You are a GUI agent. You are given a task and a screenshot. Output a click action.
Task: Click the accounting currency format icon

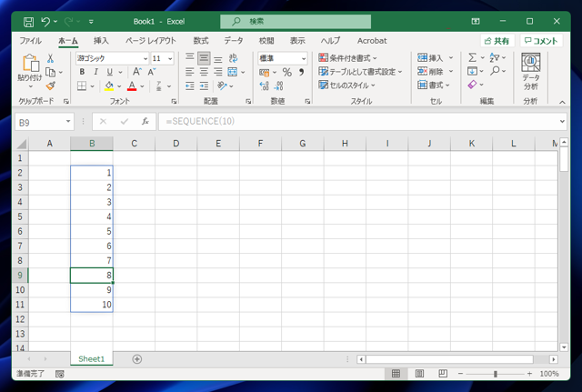[x=265, y=73]
